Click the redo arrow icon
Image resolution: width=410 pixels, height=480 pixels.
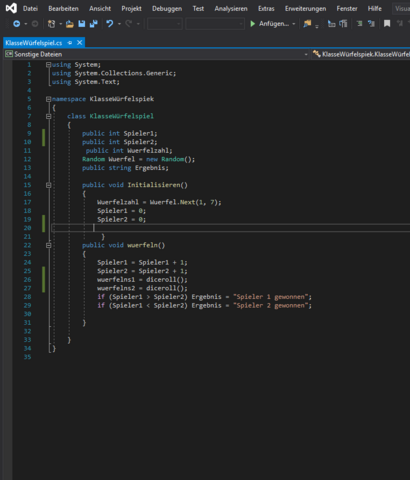point(128,24)
